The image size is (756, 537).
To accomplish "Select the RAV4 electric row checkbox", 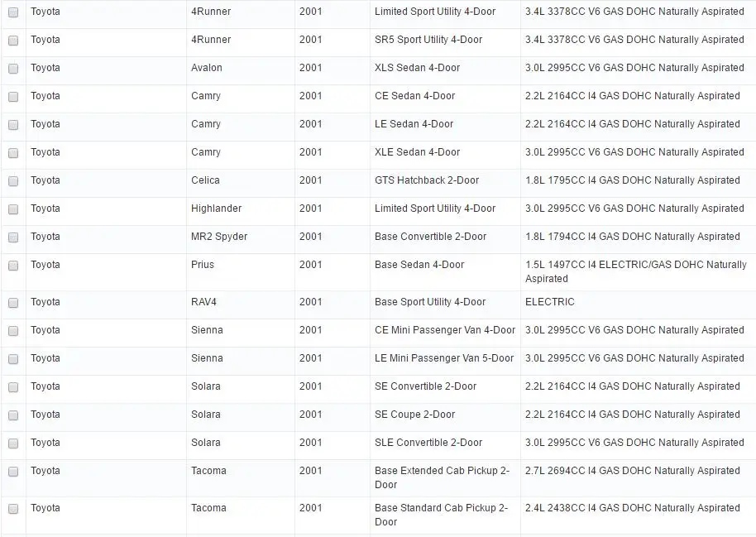I will click(13, 303).
